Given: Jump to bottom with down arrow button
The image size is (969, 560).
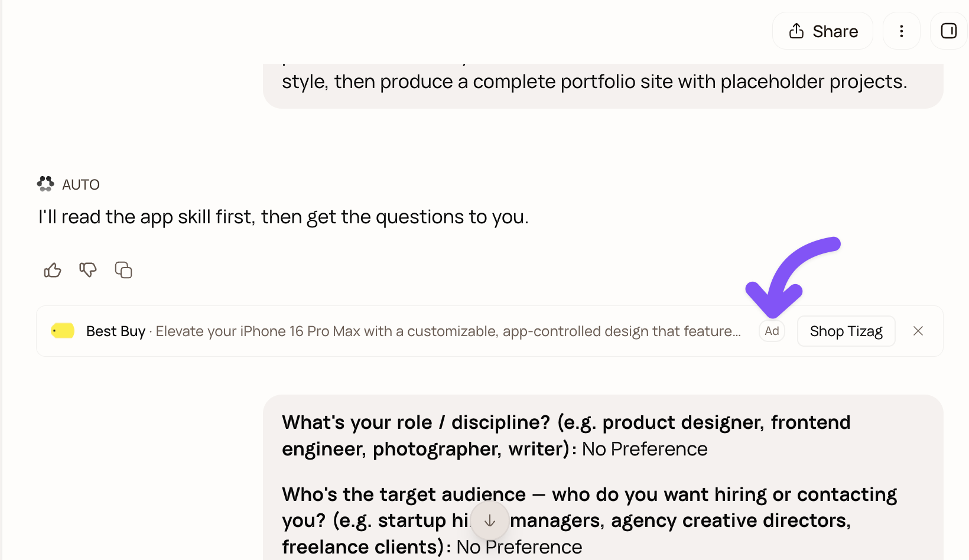Looking at the screenshot, I should pyautogui.click(x=490, y=520).
